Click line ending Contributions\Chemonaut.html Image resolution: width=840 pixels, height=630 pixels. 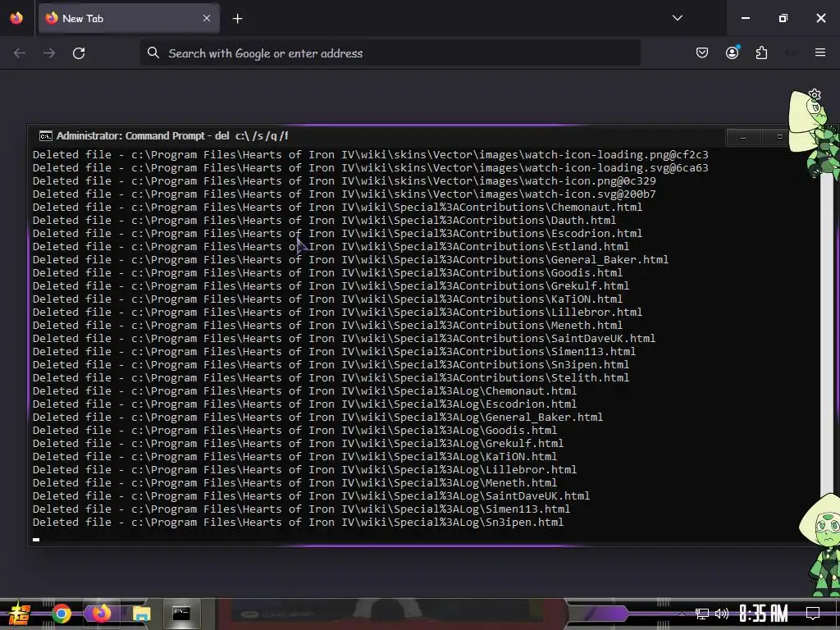(337, 208)
